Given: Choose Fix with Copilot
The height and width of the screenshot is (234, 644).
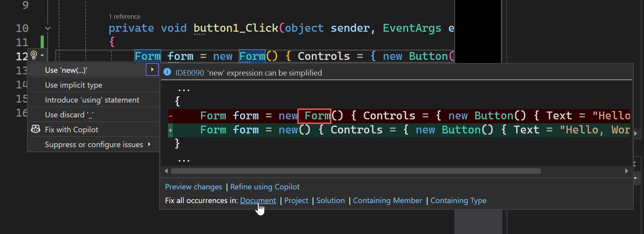Looking at the screenshot, I should (x=72, y=130).
